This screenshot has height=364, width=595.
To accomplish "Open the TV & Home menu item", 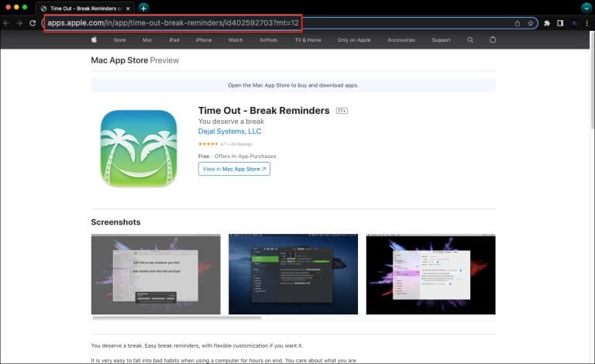I will pyautogui.click(x=308, y=39).
